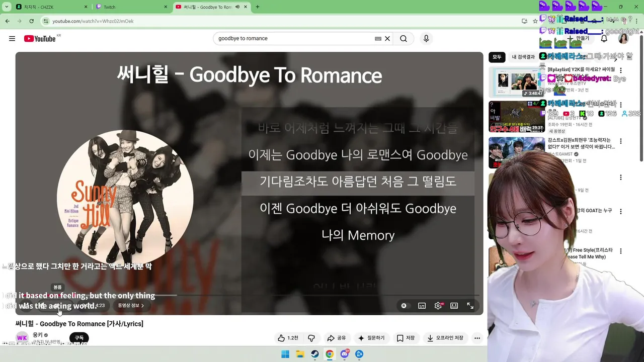Select the 내 검색결과 filter chip
The width and height of the screenshot is (644, 362).
(x=523, y=57)
